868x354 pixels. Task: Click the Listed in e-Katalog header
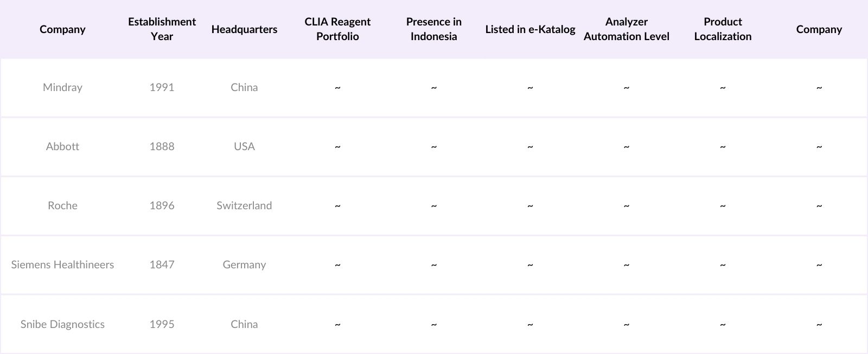coord(530,29)
